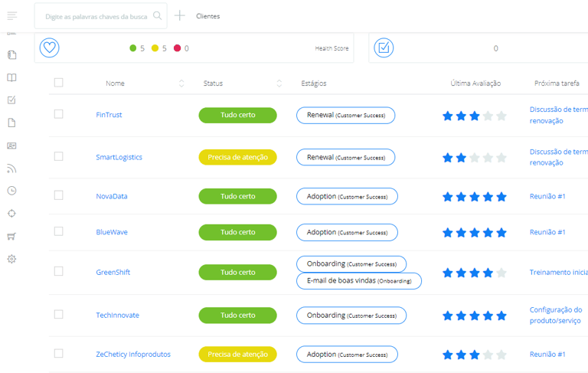The width and height of the screenshot is (588, 373).
Task: Click the Próxima tarefa column header
Action: (x=557, y=83)
